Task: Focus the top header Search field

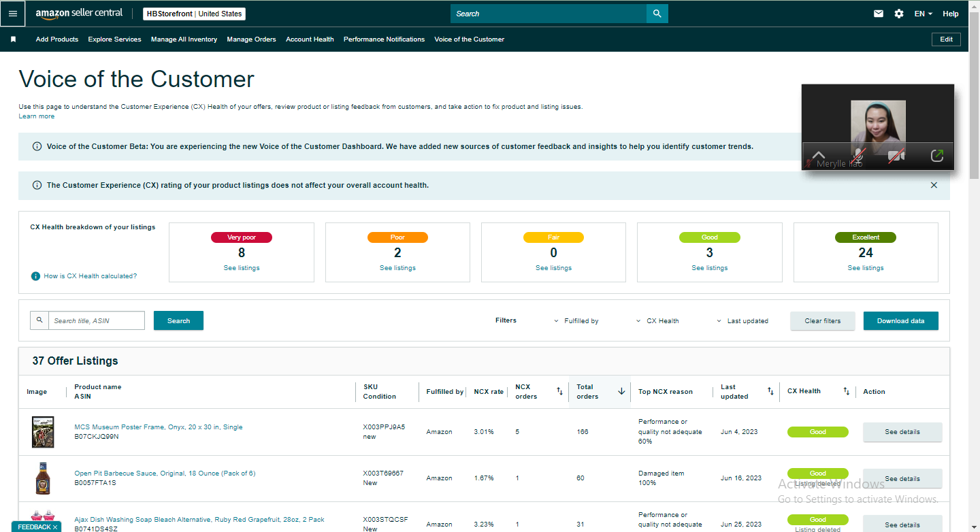Action: (x=549, y=14)
